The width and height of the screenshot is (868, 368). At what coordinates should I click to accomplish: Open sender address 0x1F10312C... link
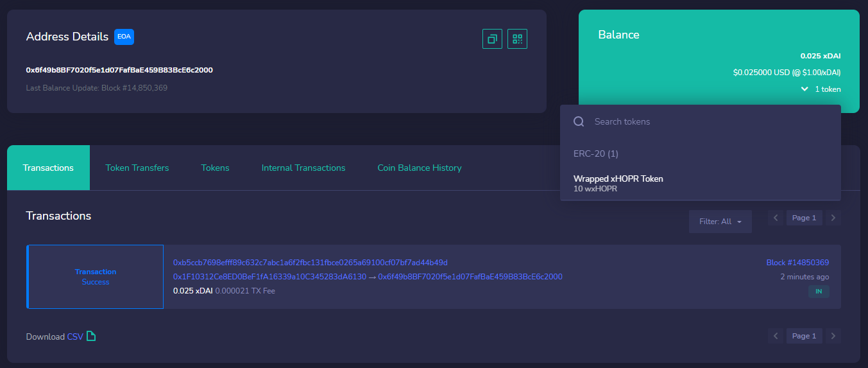point(269,277)
